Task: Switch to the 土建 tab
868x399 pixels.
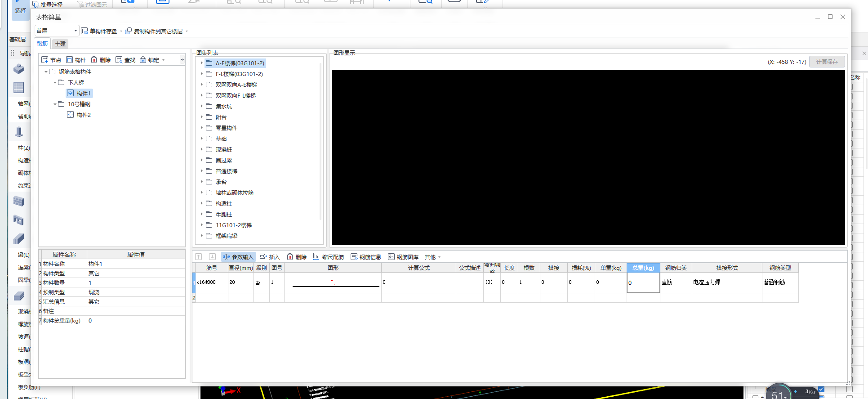Action: [60, 44]
